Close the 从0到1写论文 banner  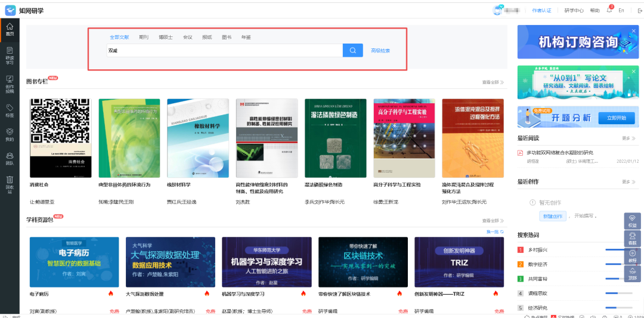point(634,70)
